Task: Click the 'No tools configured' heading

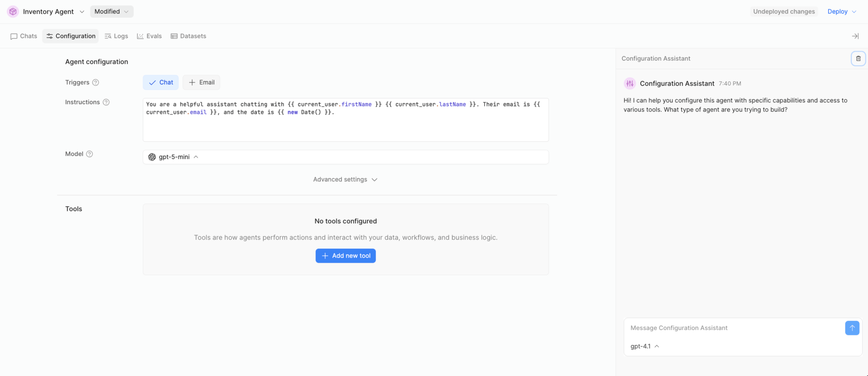Action: pyautogui.click(x=346, y=221)
